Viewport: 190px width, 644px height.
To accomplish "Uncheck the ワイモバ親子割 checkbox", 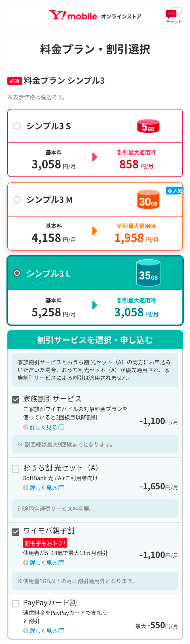I will [16, 532].
